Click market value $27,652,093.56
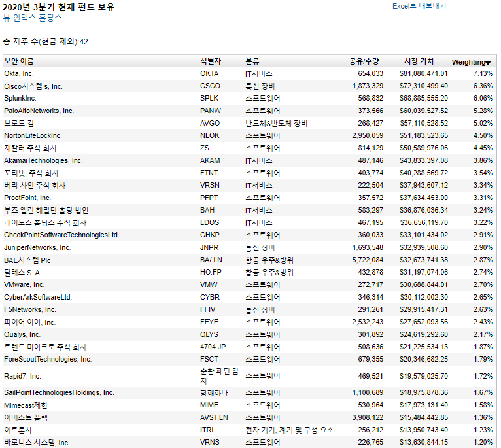The image size is (501, 448). click(x=424, y=322)
